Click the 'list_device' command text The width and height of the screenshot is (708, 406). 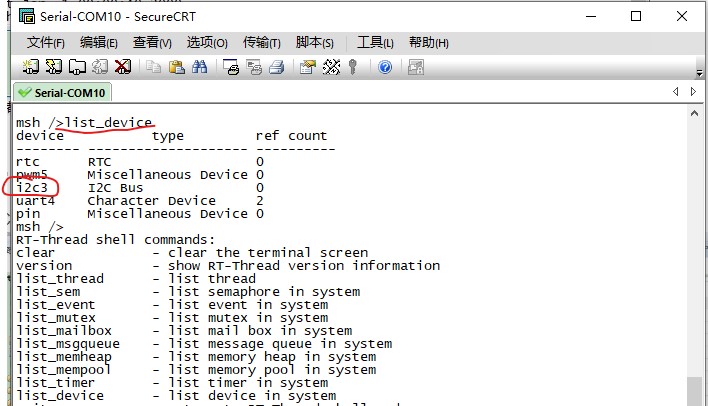click(108, 123)
